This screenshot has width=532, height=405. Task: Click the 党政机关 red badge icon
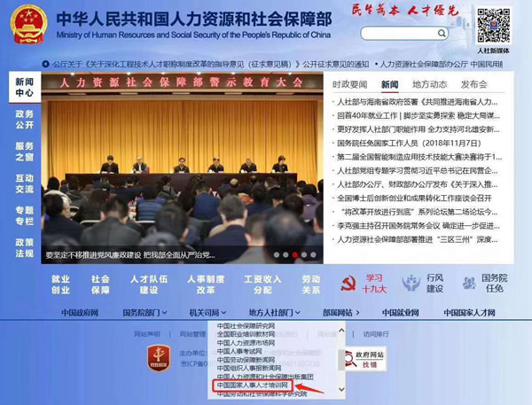coord(159,358)
